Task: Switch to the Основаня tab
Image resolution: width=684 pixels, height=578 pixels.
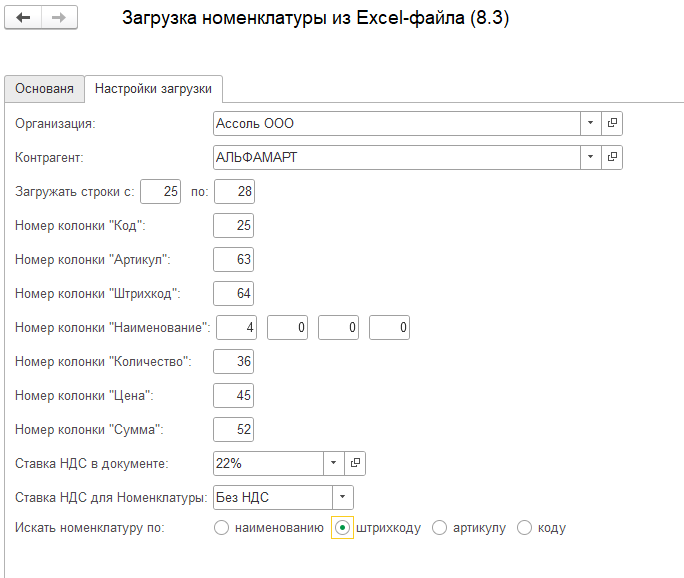Action: 44,89
